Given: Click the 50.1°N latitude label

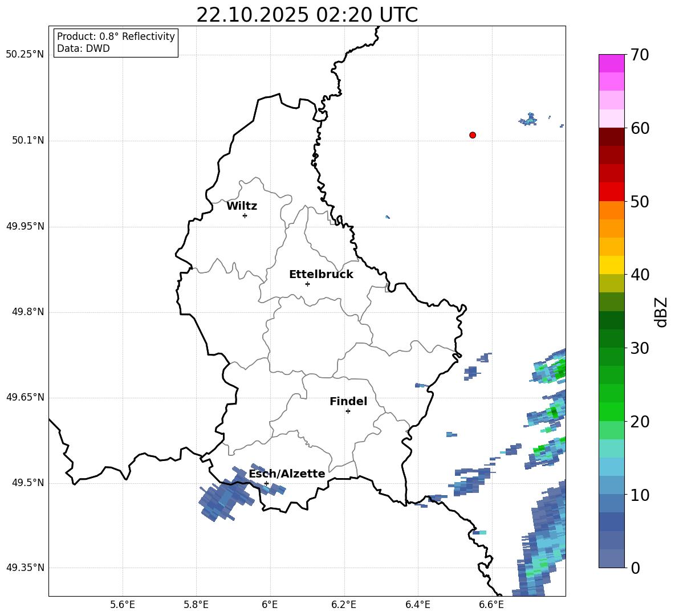Looking at the screenshot, I should pyautogui.click(x=28, y=140).
